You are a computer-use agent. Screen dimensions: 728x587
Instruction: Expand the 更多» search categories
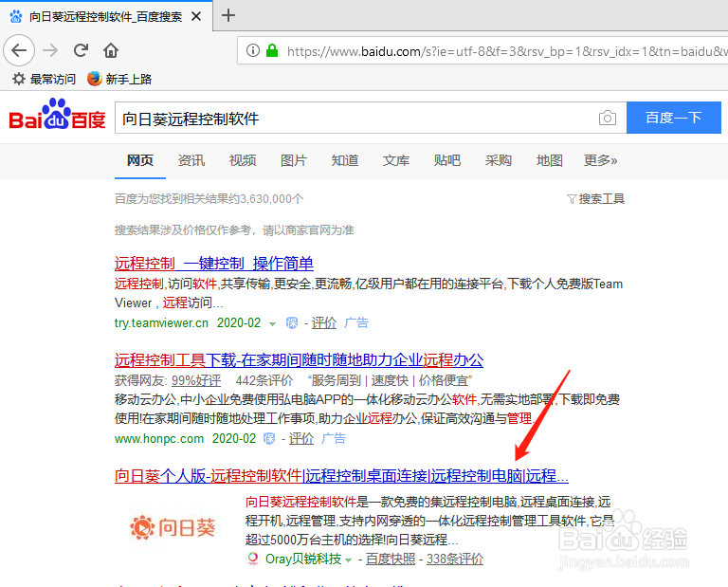(x=600, y=160)
